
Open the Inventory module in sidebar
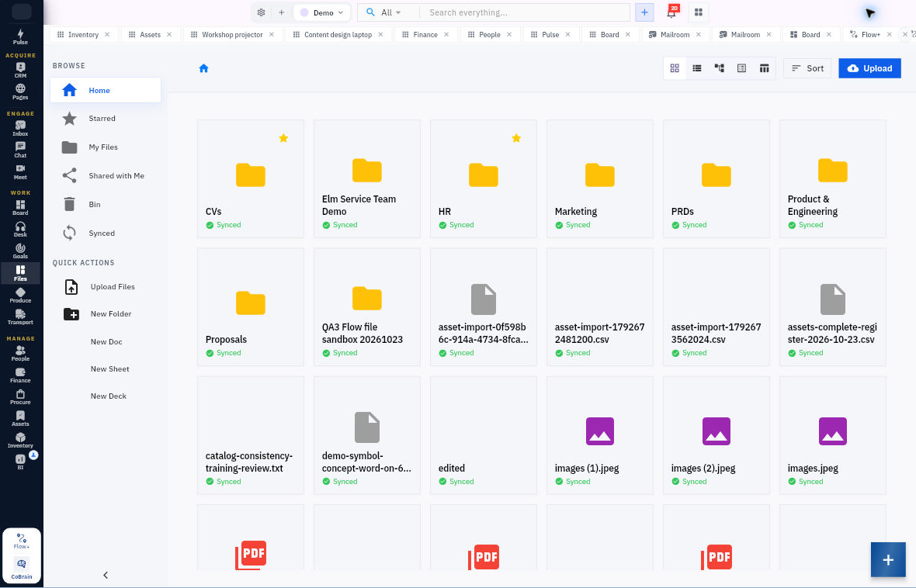pos(20,441)
